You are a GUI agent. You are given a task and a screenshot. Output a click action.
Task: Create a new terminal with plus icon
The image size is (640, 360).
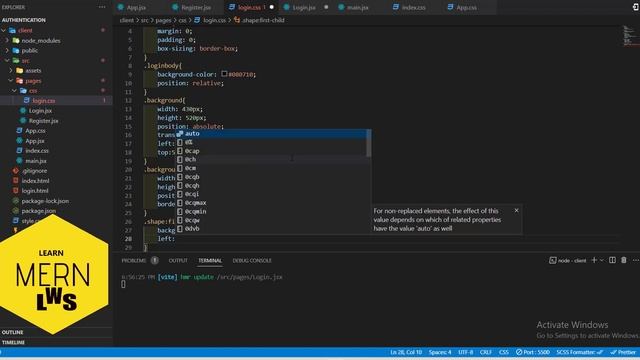(x=594, y=260)
